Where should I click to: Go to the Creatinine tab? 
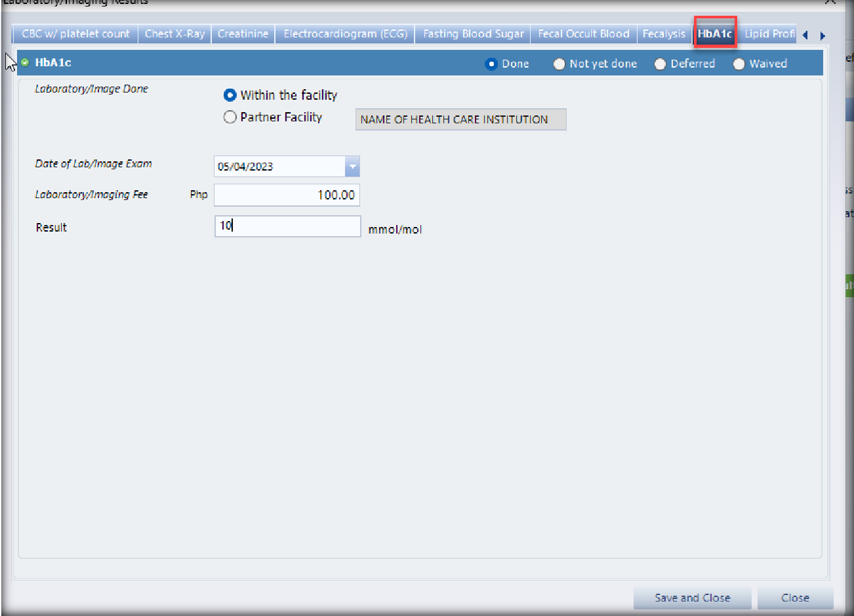tap(243, 34)
